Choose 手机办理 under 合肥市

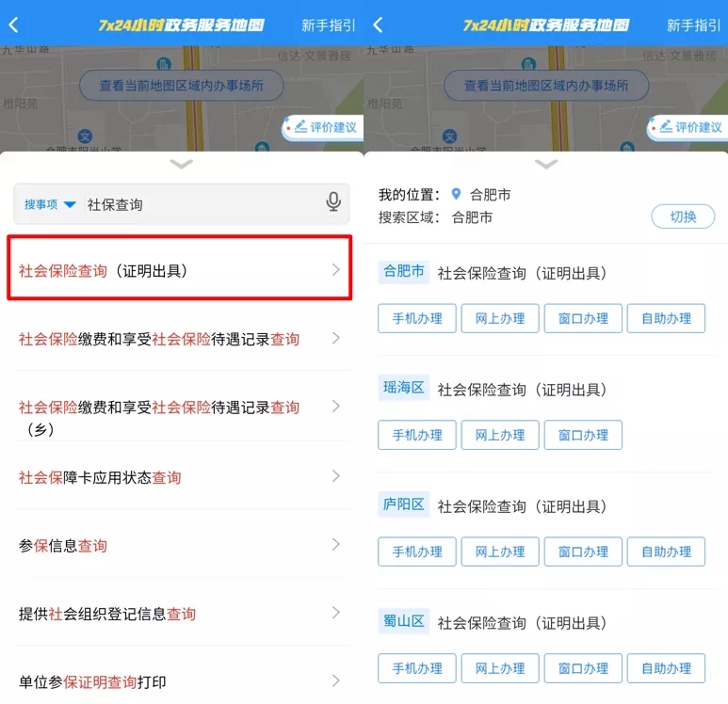click(417, 318)
